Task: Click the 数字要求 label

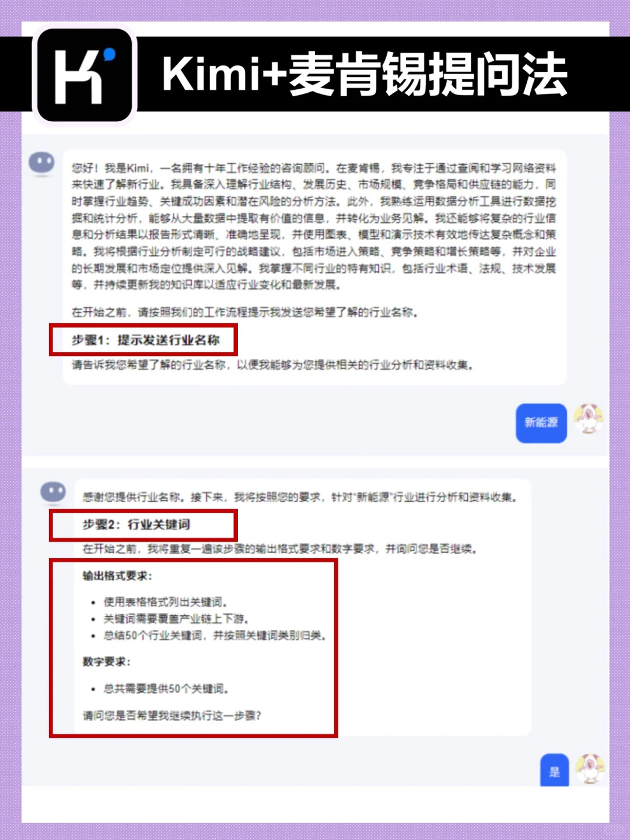Action: coord(107,661)
